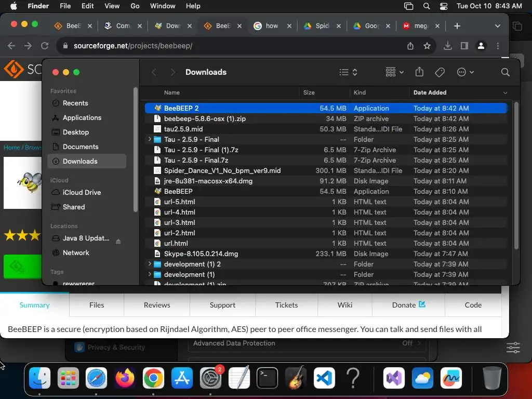Open Finder list view switcher
The width and height of the screenshot is (532, 399).
348,72
